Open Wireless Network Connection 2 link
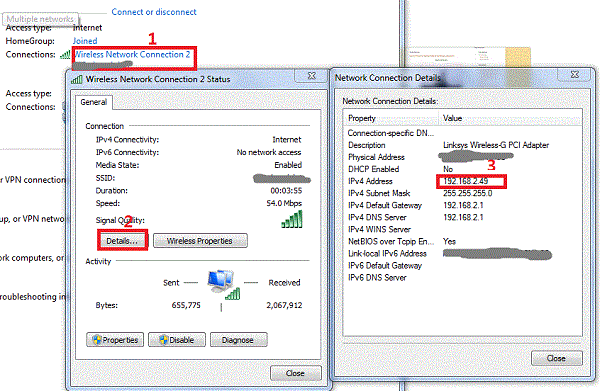The width and height of the screenshot is (600, 391). pos(132,54)
